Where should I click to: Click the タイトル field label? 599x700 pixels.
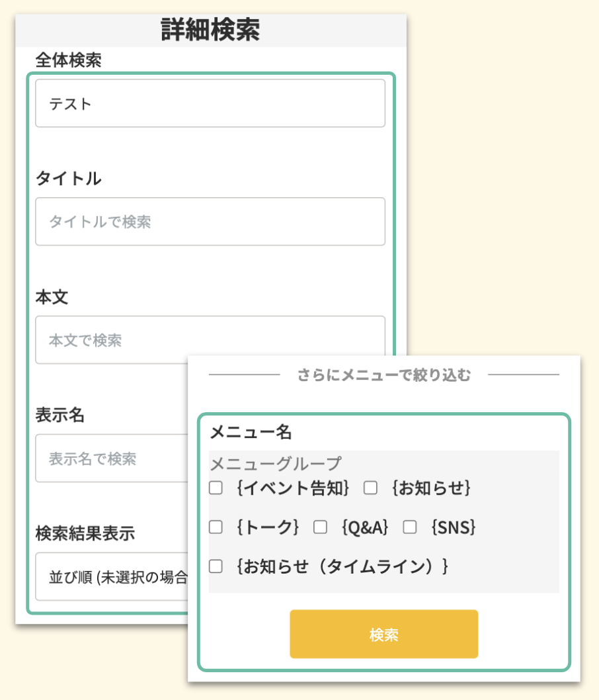pos(69,178)
